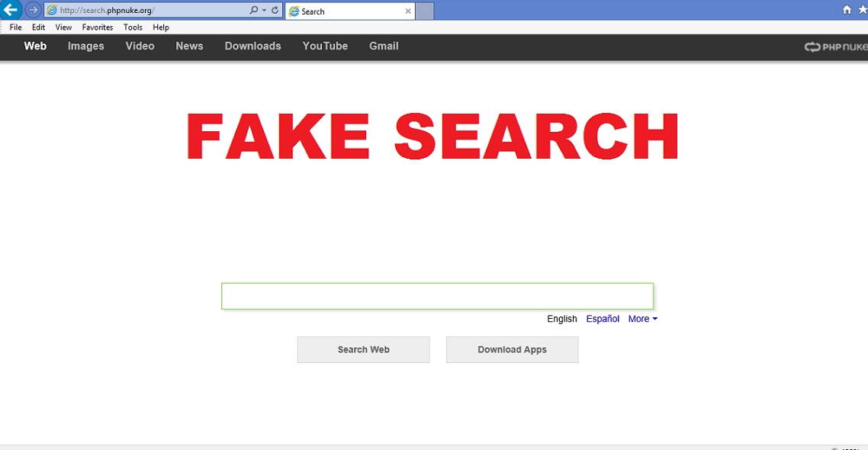Click the PHP Nuke logo

coord(835,47)
